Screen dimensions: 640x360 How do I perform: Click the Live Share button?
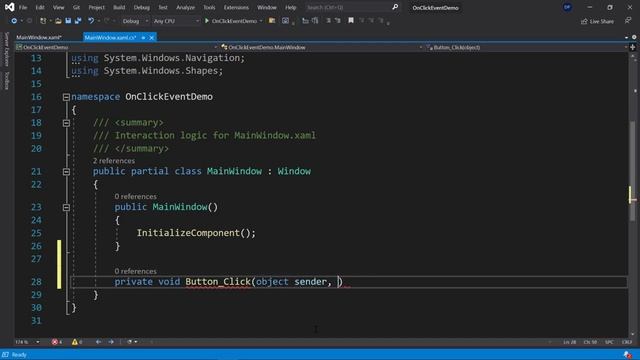597,21
